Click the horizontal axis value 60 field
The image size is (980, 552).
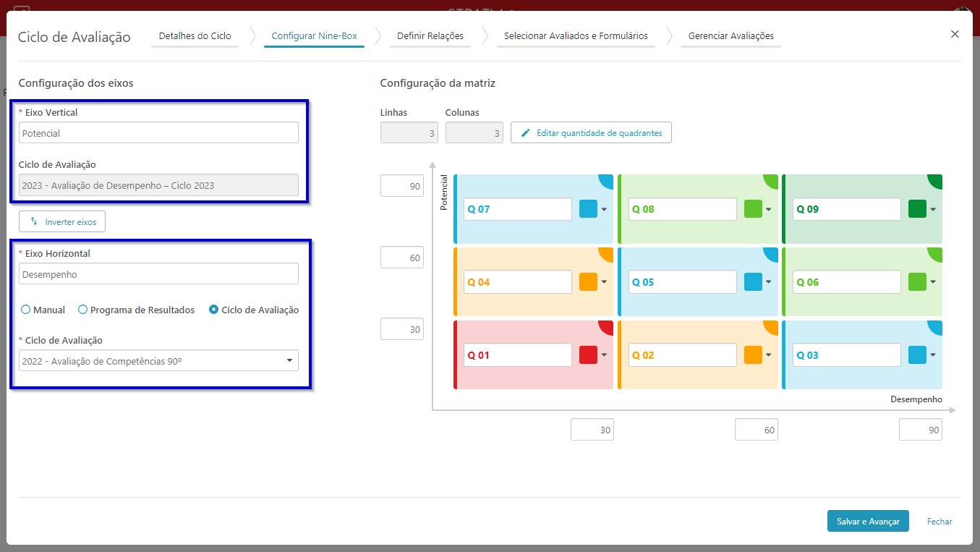coord(757,430)
